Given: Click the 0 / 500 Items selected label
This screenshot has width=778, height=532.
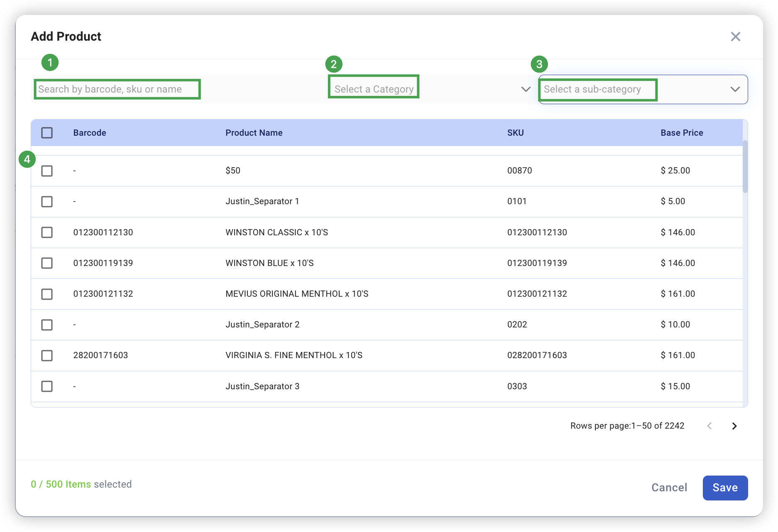Looking at the screenshot, I should [x=81, y=484].
